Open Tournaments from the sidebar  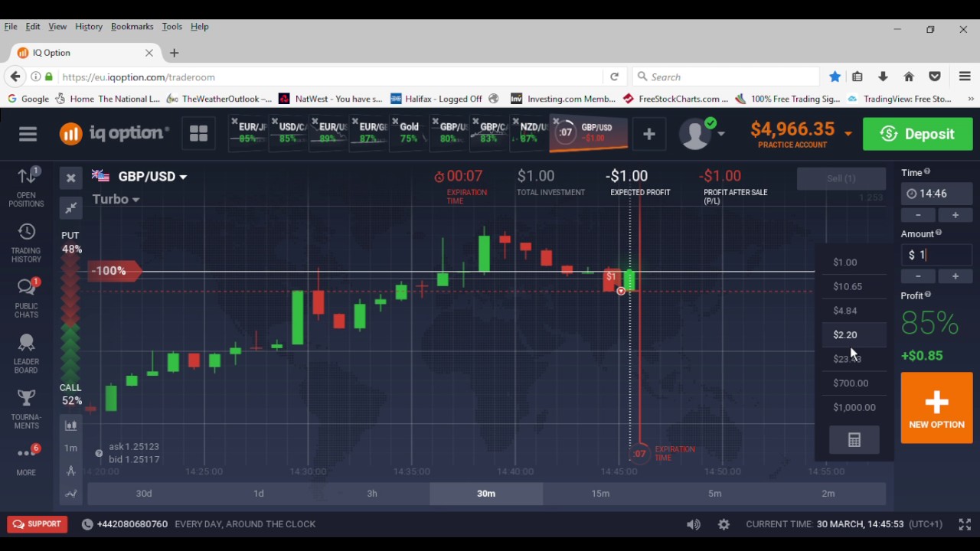tap(26, 409)
